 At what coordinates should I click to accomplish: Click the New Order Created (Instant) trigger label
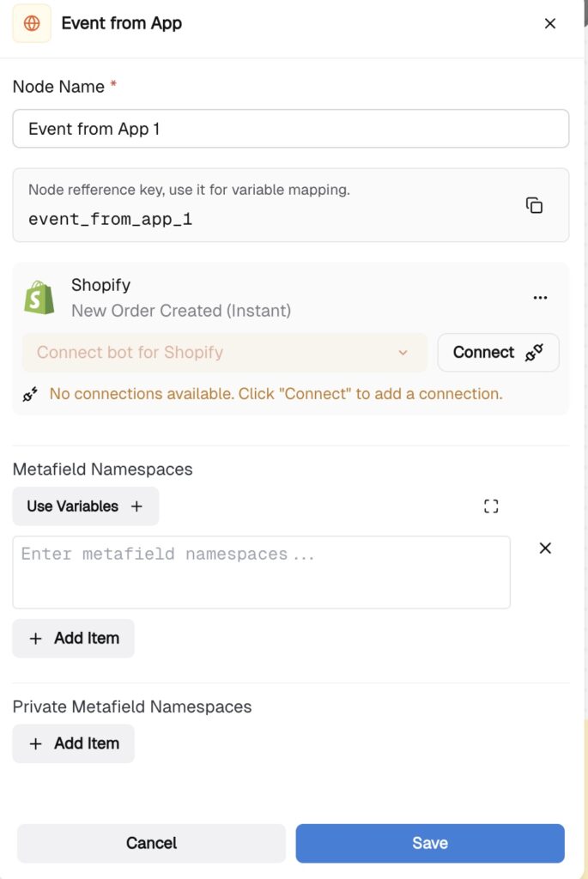click(181, 311)
